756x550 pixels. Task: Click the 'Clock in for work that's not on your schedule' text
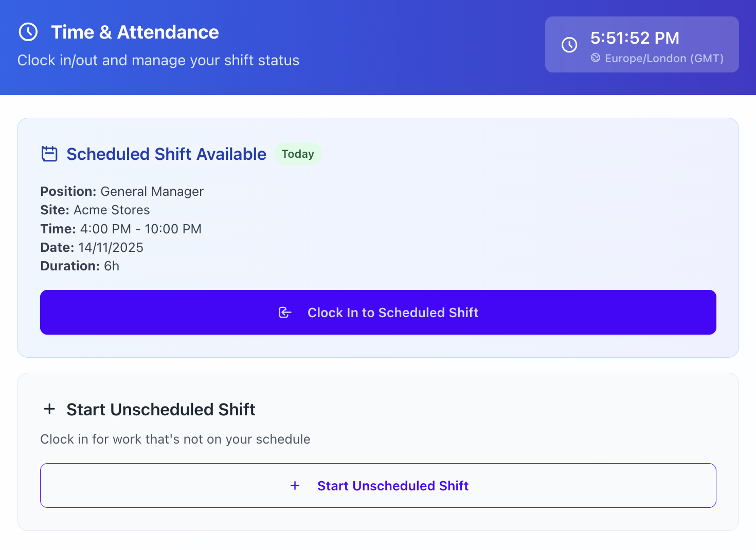175,439
